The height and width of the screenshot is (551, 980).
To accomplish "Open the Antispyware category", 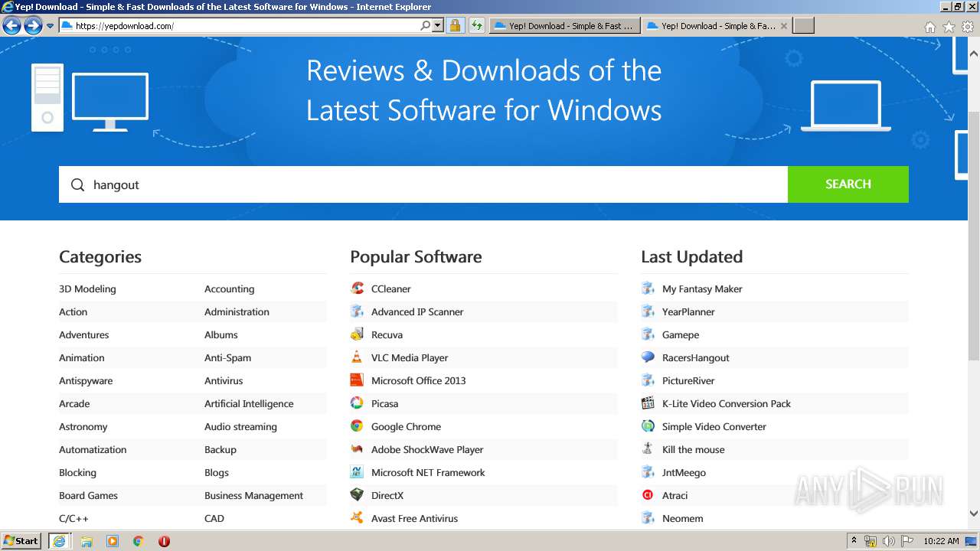I will [x=86, y=380].
